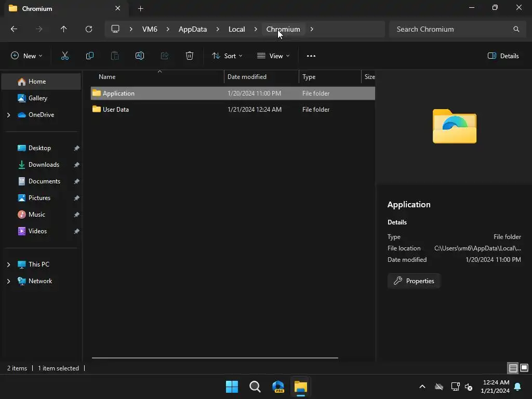532x399 pixels.
Task: Click chevron between VM6 and AppData
Action: (168, 29)
